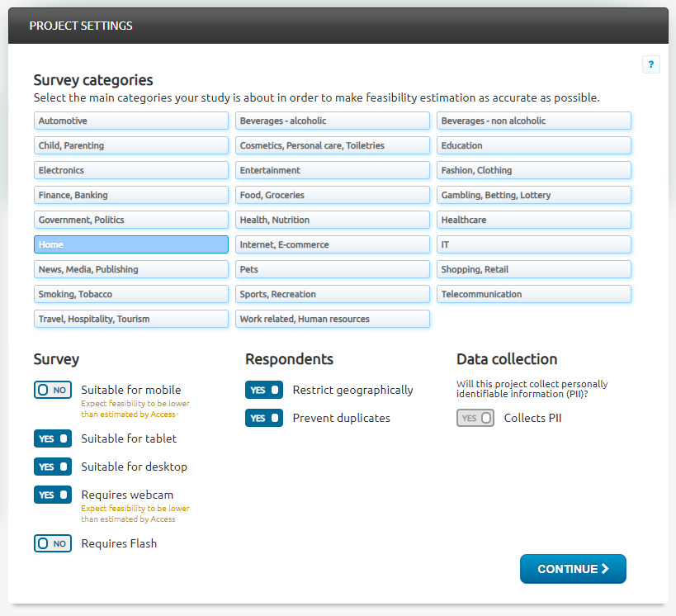This screenshot has height=616, width=676.
Task: Deselect the highlighted Home category
Action: [130, 244]
